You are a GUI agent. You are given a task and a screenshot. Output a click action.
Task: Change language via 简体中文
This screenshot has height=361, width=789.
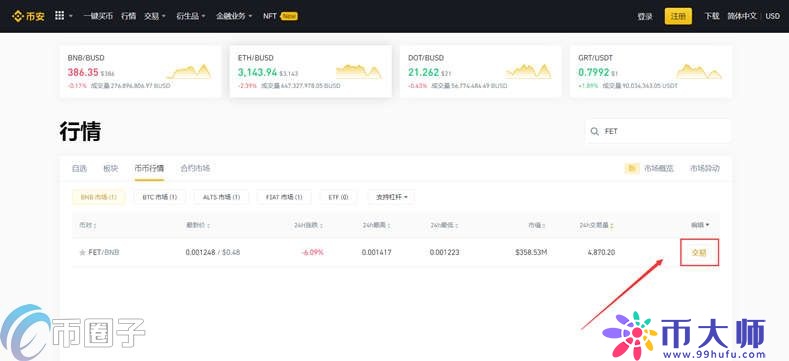pyautogui.click(x=742, y=16)
